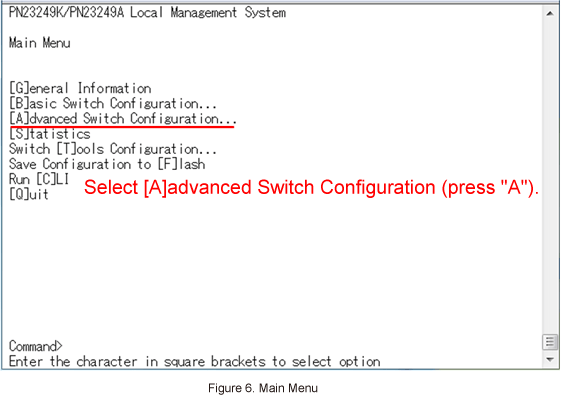Click the bottom hint about square brackets

pos(195,361)
